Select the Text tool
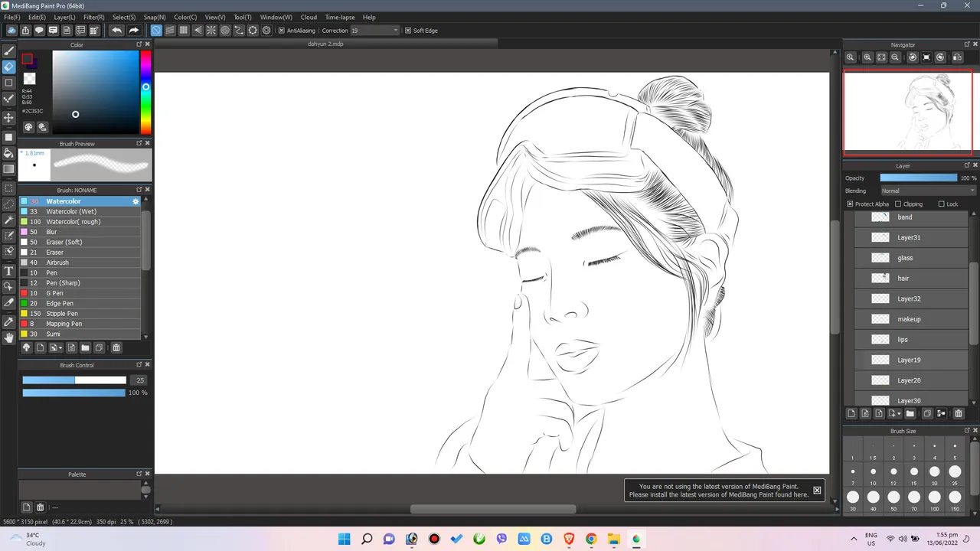 point(9,271)
